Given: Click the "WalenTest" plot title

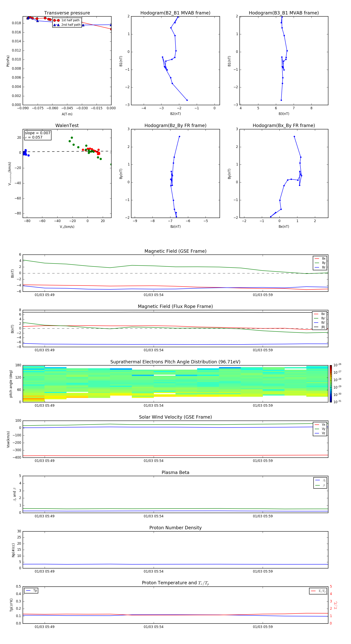Looking at the screenshot, I should tap(67, 125).
